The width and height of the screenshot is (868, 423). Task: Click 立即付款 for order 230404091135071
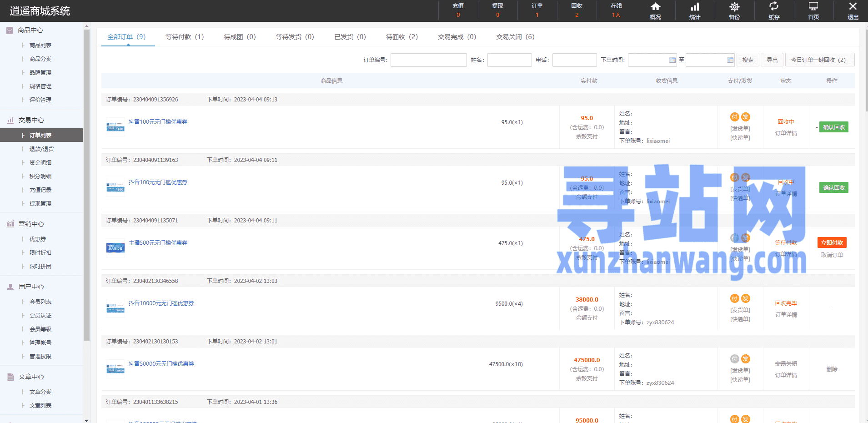(x=832, y=243)
